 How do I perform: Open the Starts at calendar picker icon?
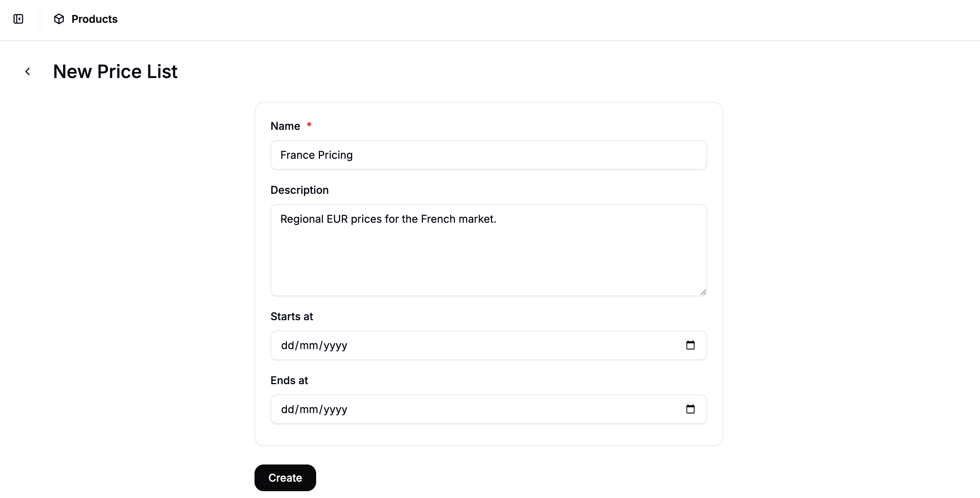(690, 345)
